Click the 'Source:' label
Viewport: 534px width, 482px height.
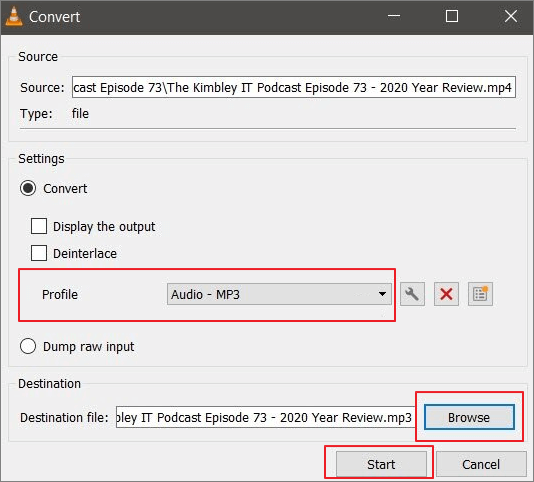click(42, 88)
